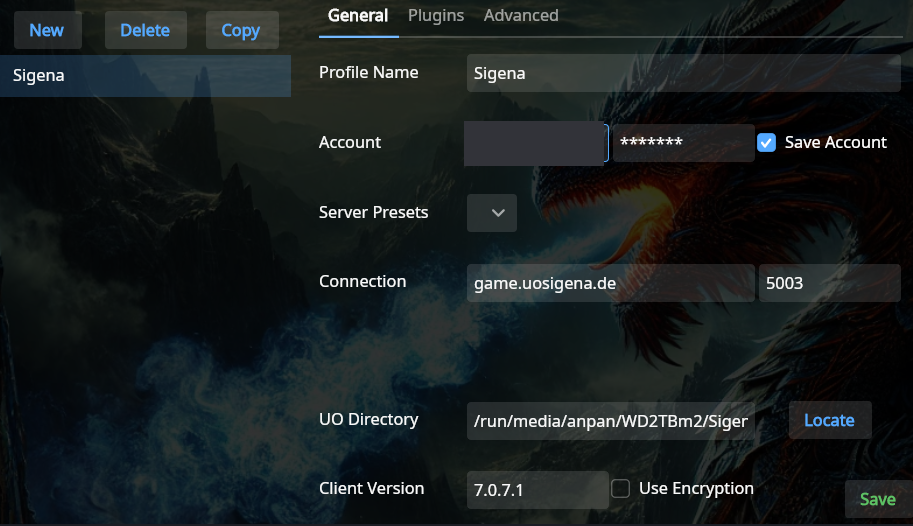Create a new profile with New button
This screenshot has height=526, width=913.
coord(47,30)
